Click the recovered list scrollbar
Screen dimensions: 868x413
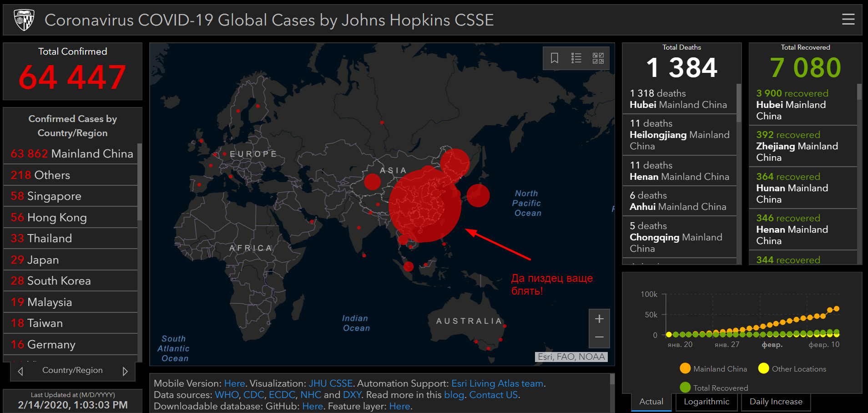(x=859, y=92)
